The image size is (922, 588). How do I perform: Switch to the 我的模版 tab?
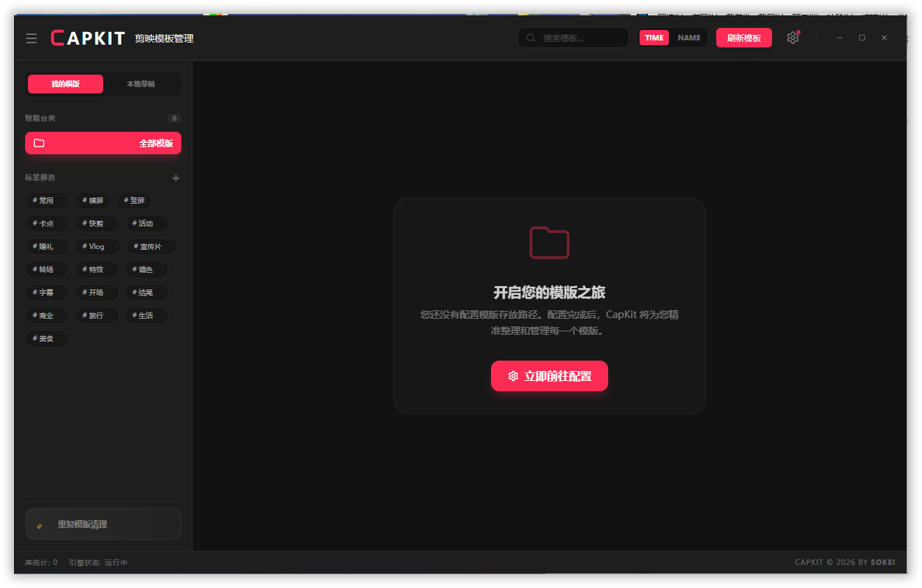[x=66, y=84]
